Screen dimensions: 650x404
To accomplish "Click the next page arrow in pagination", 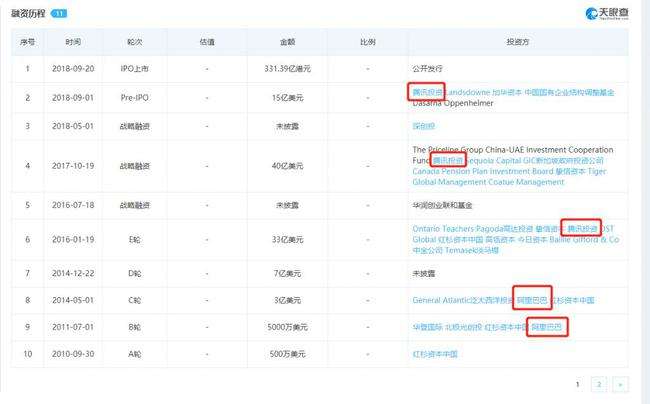I will [x=620, y=384].
